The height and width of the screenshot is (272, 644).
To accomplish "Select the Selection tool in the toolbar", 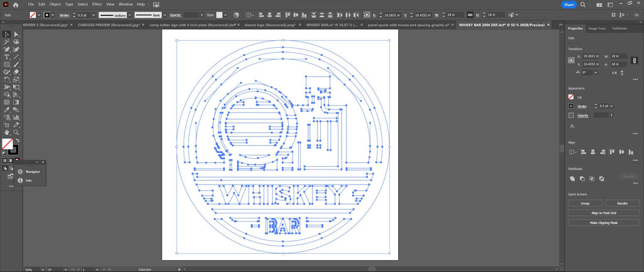I will point(7,34).
